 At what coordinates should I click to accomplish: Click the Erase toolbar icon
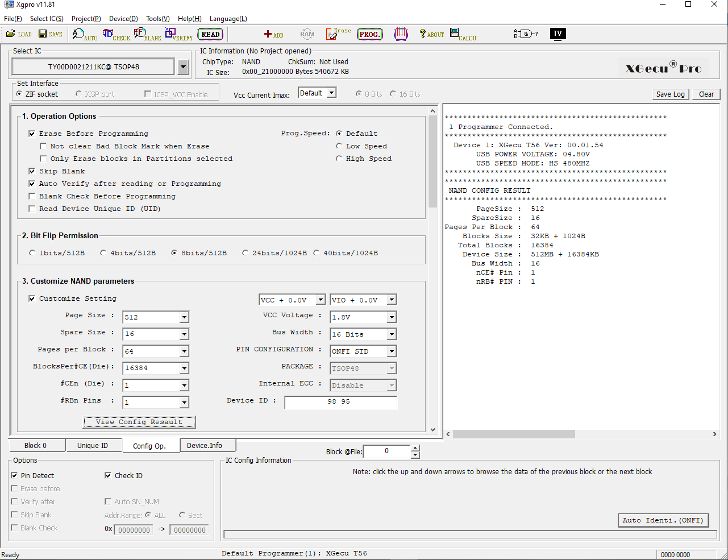click(338, 34)
